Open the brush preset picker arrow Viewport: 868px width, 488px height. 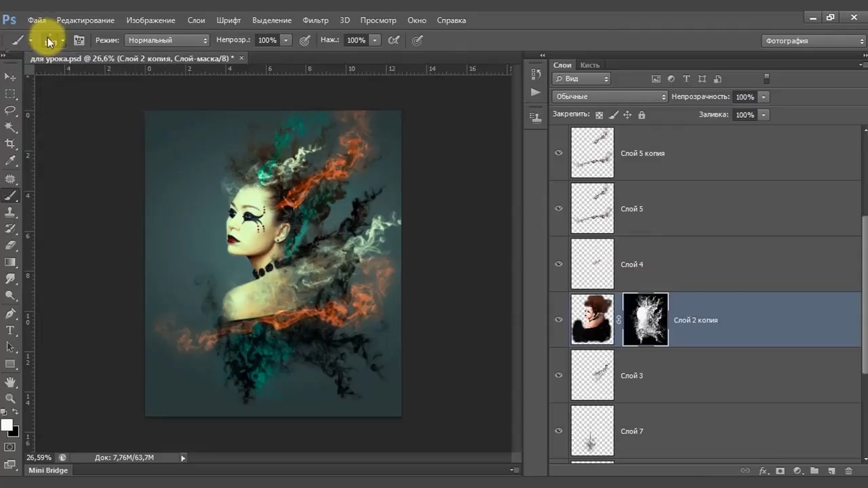(62, 41)
